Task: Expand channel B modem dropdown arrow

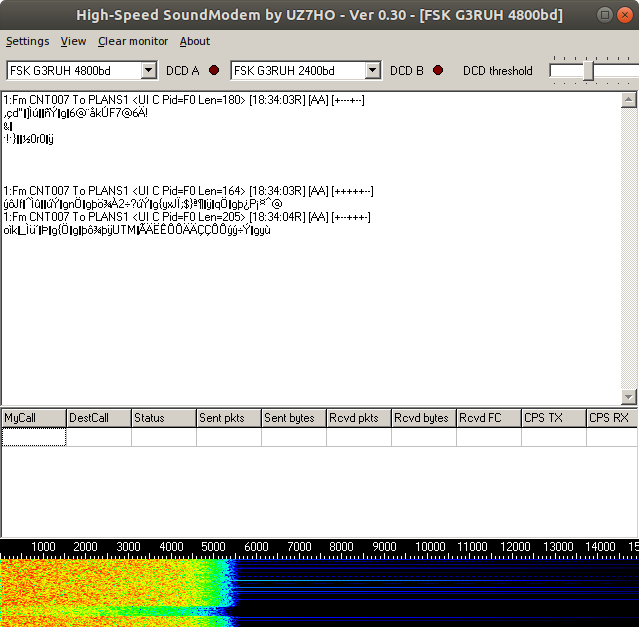Action: coord(373,70)
